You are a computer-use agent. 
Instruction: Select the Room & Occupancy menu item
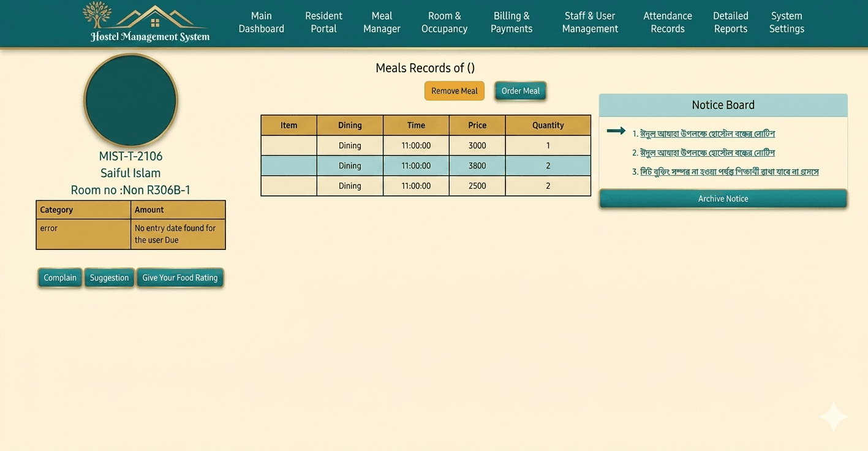(x=444, y=22)
